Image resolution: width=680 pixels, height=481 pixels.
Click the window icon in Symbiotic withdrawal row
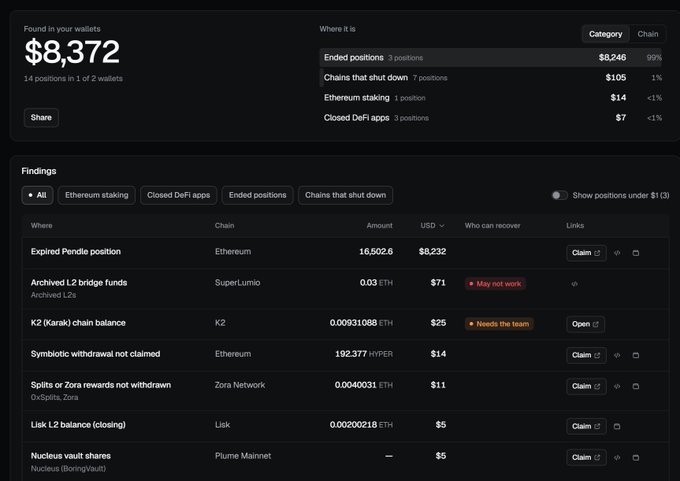click(636, 355)
